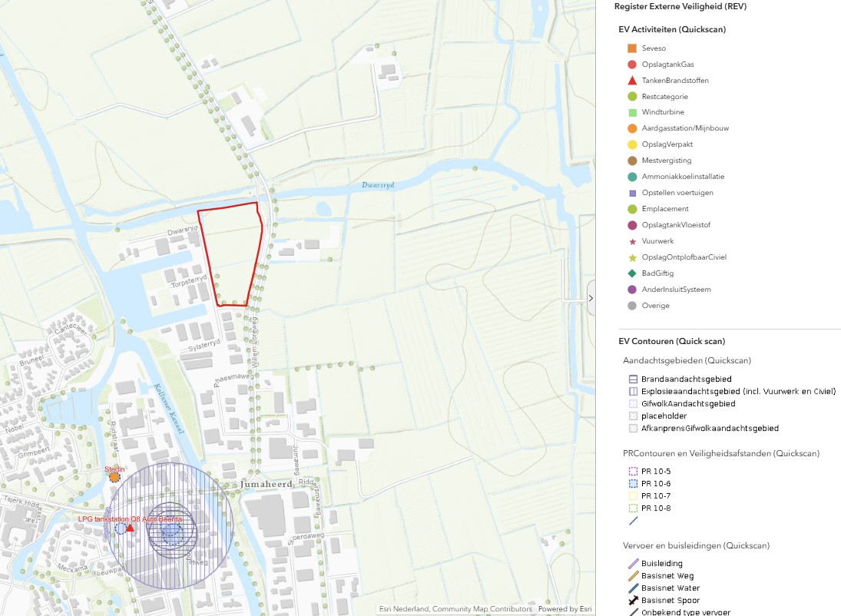This screenshot has height=616, width=841.
Task: Click the Windturbine light green square icon
Action: 632,113
